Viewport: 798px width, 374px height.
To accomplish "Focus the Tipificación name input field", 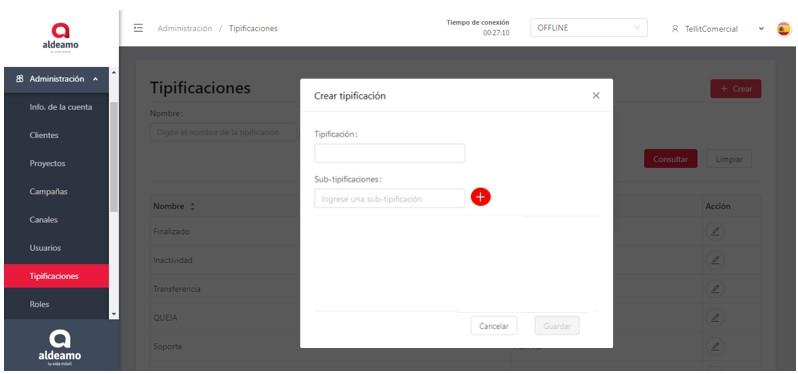I will click(x=389, y=153).
